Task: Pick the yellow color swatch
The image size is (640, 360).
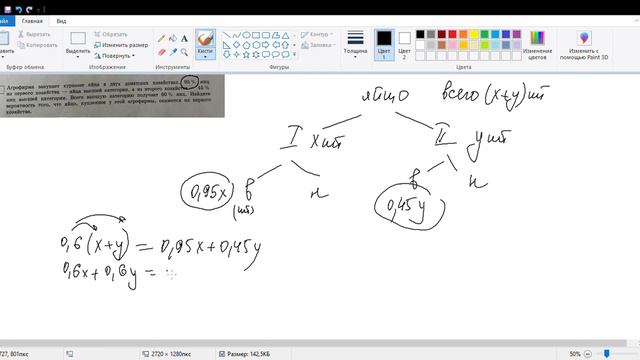Action: (x=474, y=34)
